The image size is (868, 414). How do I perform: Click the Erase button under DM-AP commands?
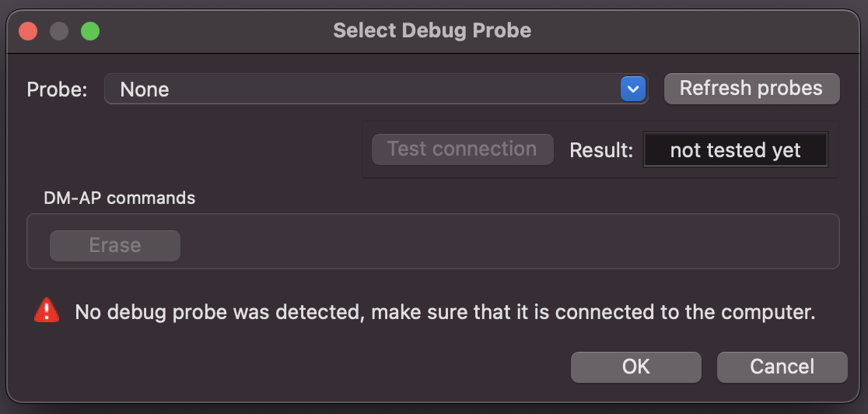[115, 246]
